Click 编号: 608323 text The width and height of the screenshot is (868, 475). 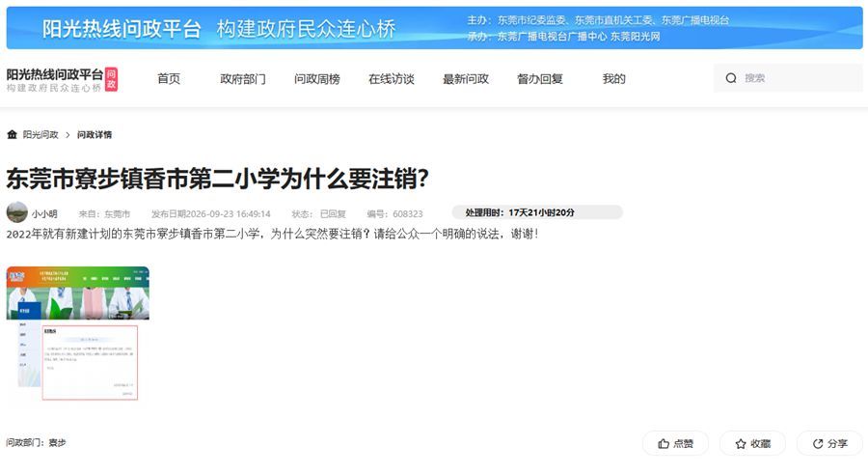point(394,214)
